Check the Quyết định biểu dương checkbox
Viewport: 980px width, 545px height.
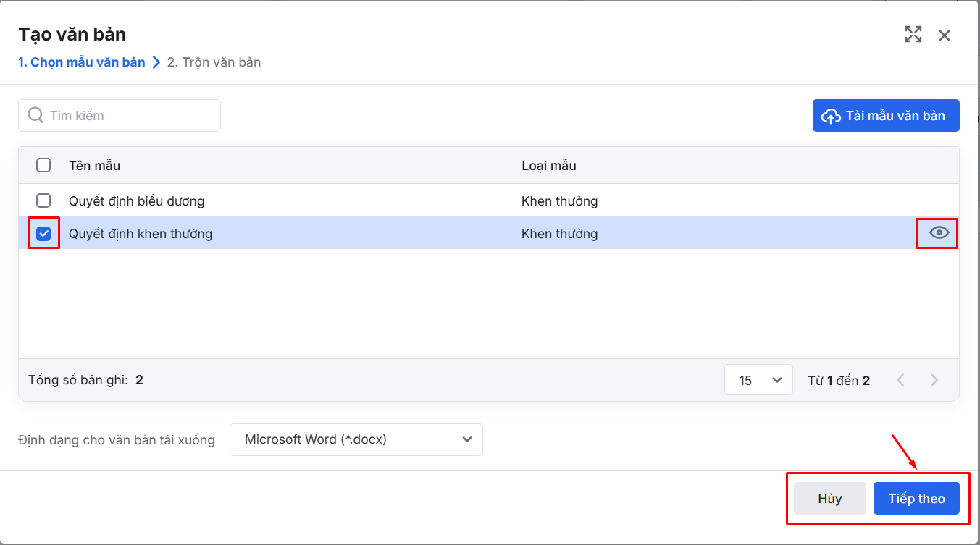[43, 200]
